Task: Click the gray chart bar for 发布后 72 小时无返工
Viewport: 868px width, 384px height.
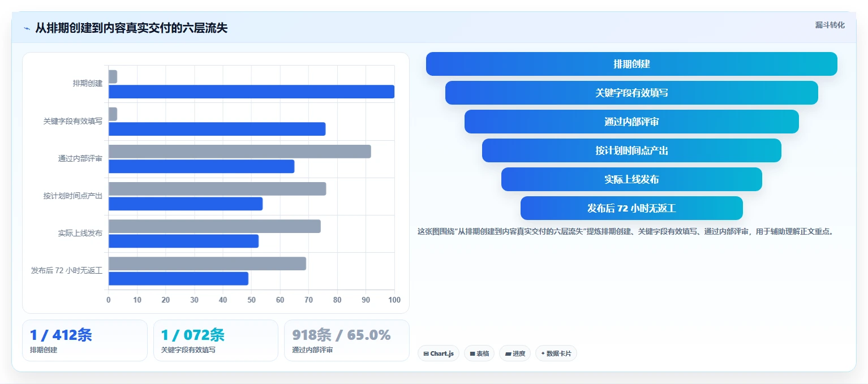Action: point(207,264)
